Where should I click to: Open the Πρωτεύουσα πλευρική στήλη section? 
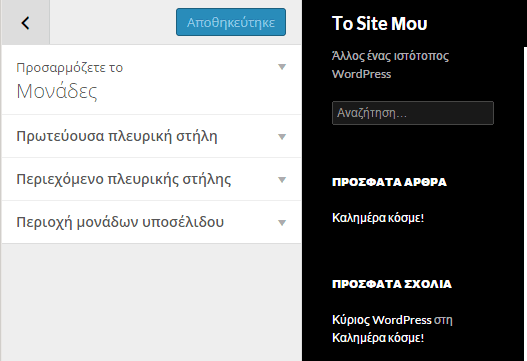coord(151,136)
